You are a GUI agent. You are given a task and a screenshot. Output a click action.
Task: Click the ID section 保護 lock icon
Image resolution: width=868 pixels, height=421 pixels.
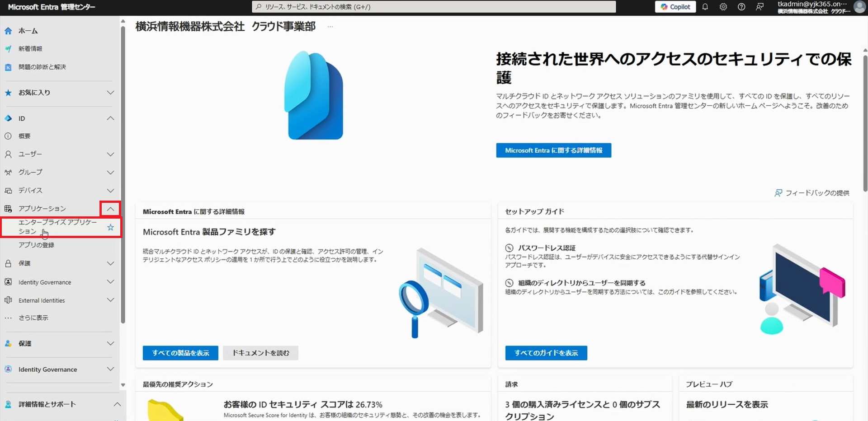[8, 263]
